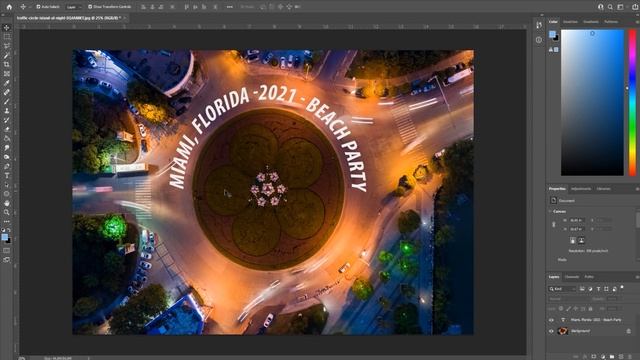
Task: Click the Home icon in the options bar
Action: click(x=9, y=7)
